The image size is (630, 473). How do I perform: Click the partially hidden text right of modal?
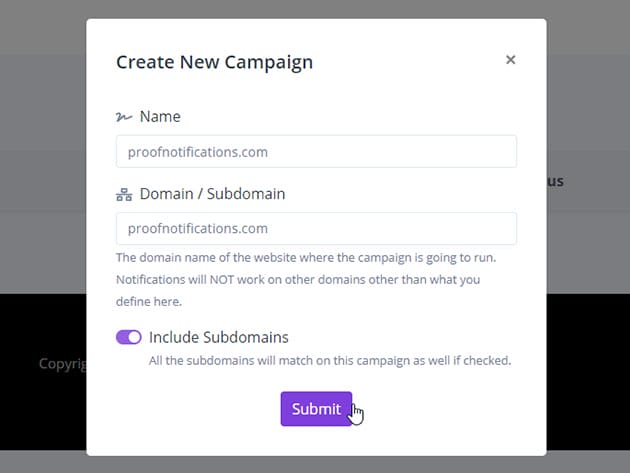click(x=555, y=182)
